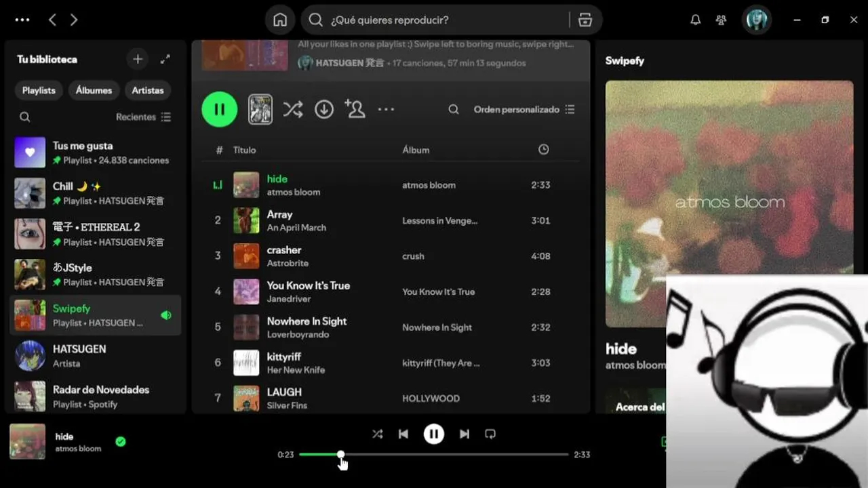Play the track crasher
868x488 pixels.
[x=391, y=256]
